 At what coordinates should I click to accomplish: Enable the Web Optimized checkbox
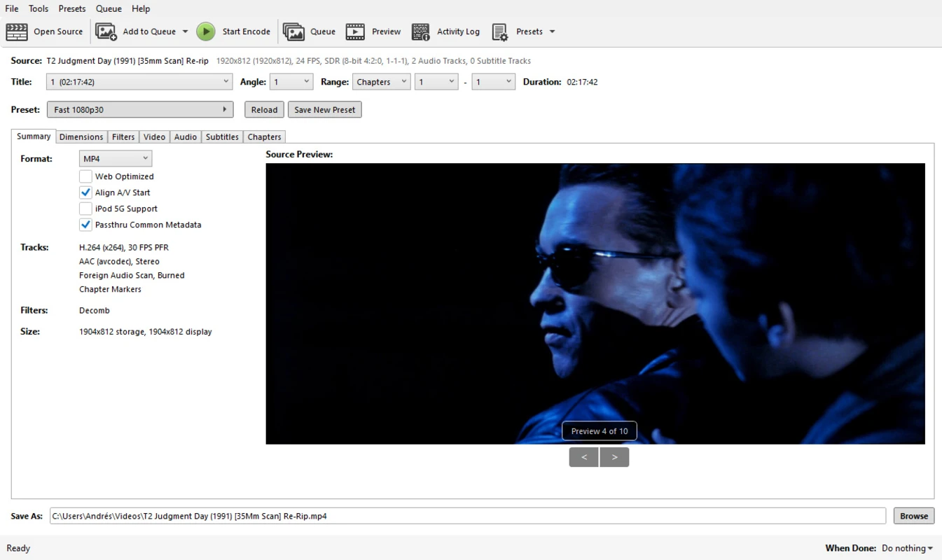(x=85, y=176)
